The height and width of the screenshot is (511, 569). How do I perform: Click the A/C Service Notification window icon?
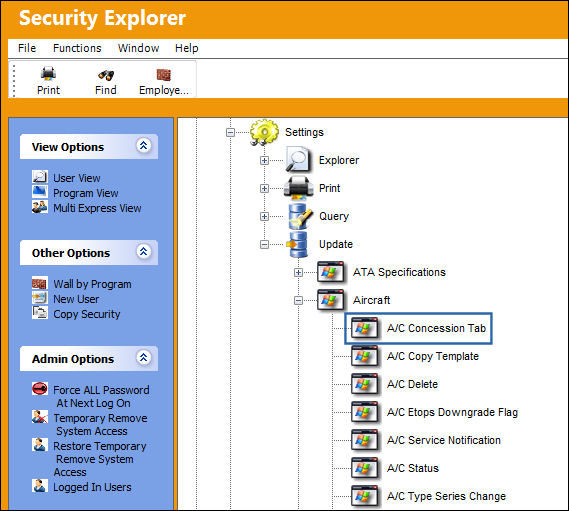[x=365, y=440]
